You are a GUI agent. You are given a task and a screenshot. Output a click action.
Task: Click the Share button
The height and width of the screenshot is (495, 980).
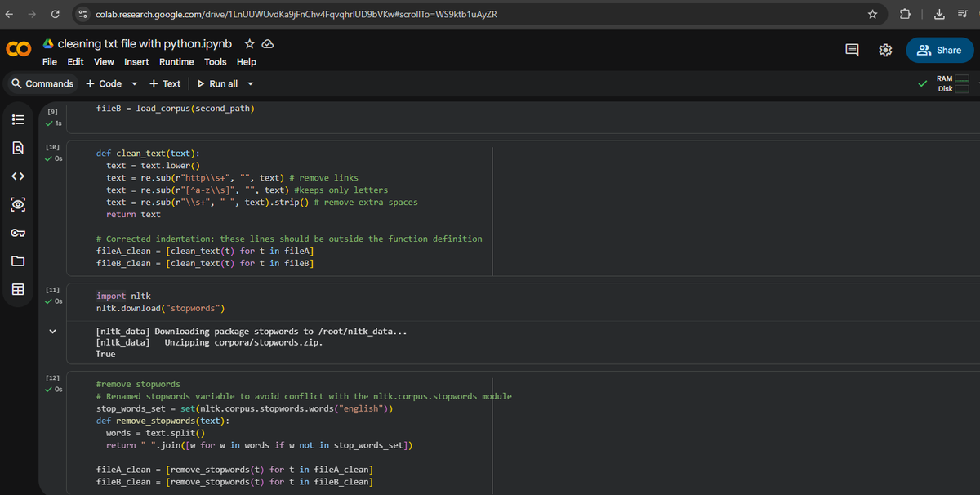pos(939,50)
